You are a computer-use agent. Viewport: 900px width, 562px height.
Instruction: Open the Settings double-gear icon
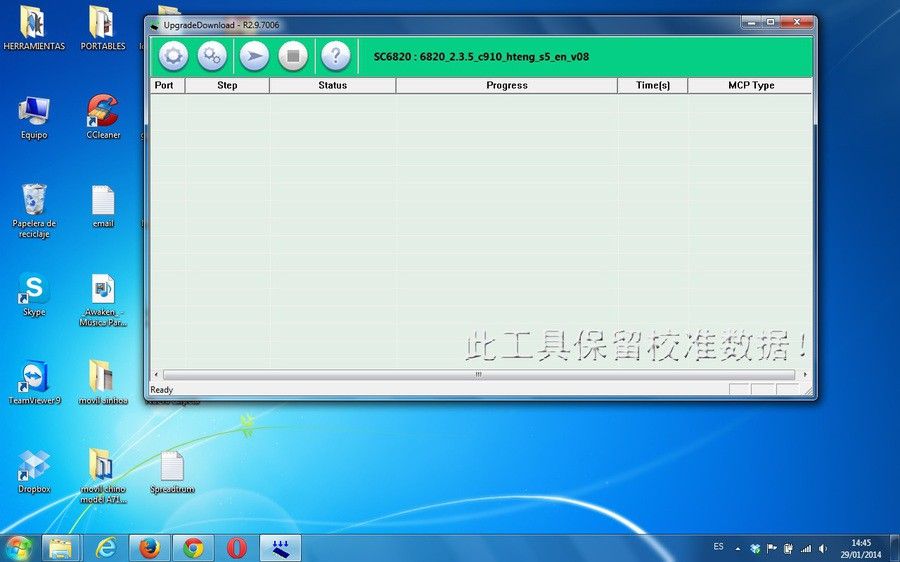(212, 56)
